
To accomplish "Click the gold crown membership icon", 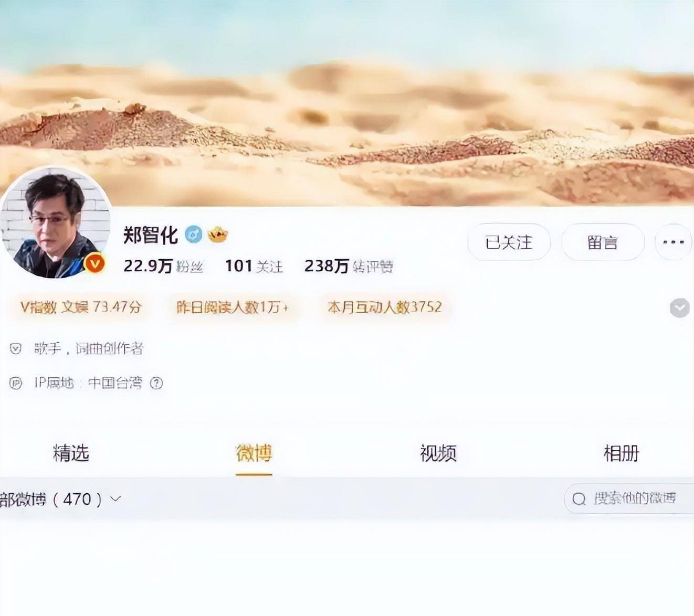I will [x=217, y=235].
